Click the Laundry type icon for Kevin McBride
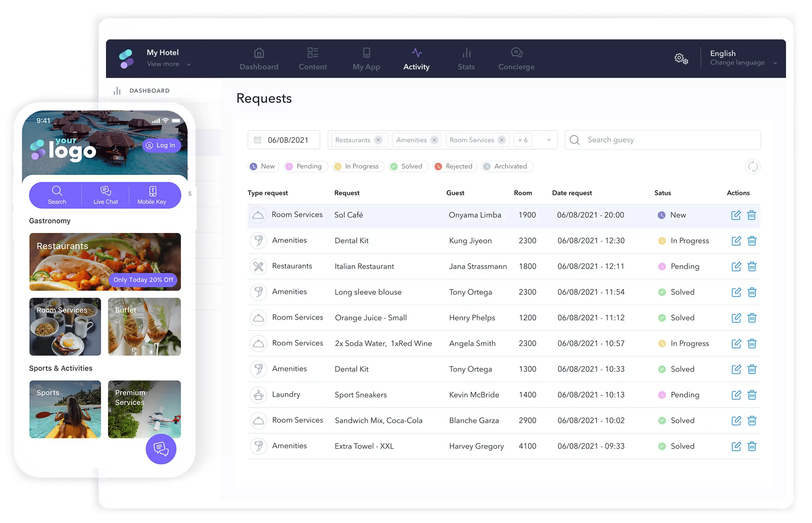812x523 pixels. click(258, 395)
